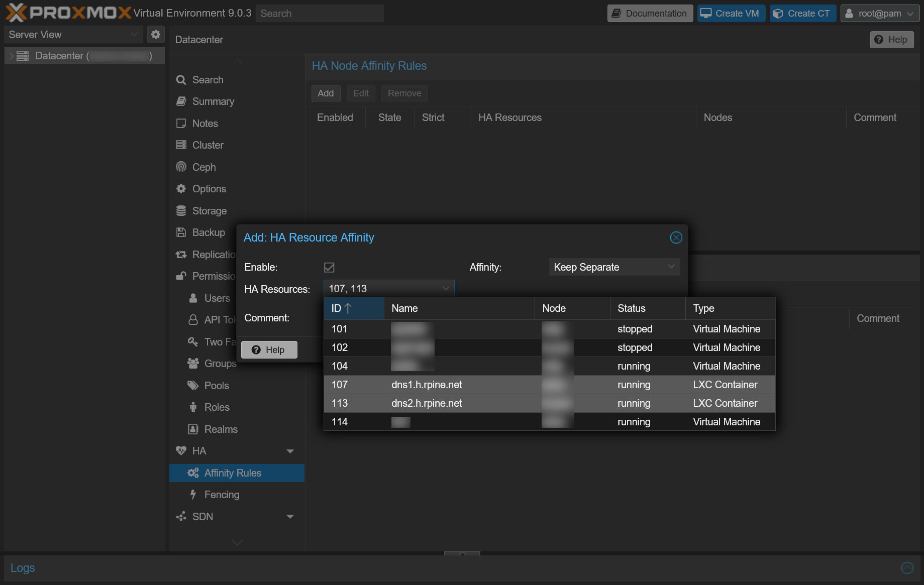Click the top-right Help button
This screenshot has width=924, height=585.
891,40
